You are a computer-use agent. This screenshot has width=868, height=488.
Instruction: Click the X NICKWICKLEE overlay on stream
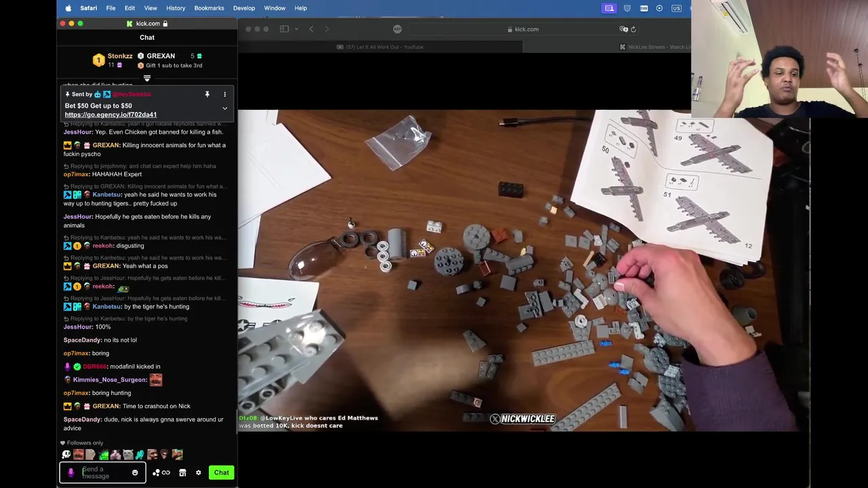click(523, 419)
